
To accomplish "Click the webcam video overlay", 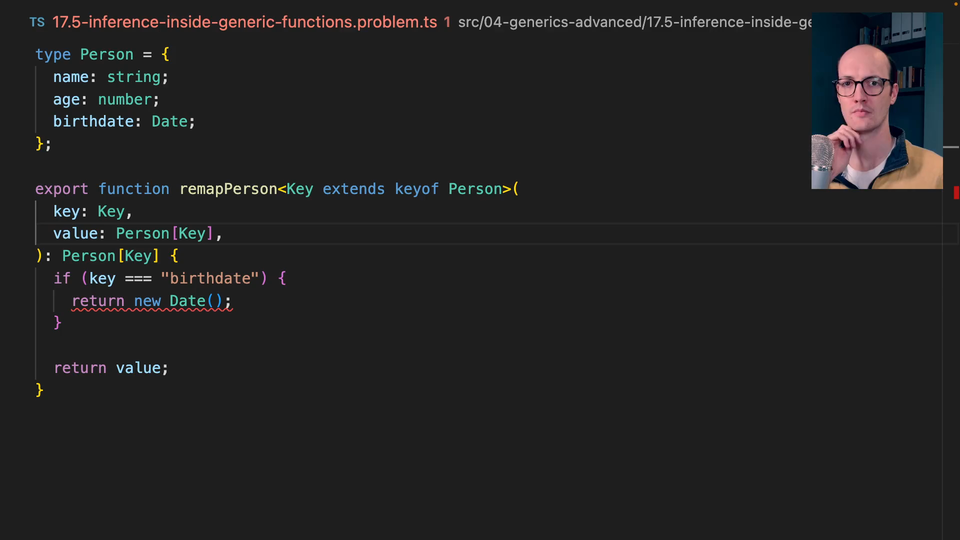I will [876, 100].
